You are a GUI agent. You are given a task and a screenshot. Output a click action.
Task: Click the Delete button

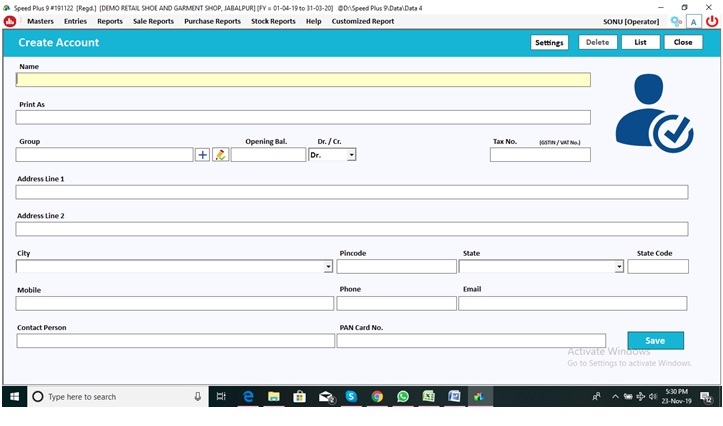(x=598, y=42)
